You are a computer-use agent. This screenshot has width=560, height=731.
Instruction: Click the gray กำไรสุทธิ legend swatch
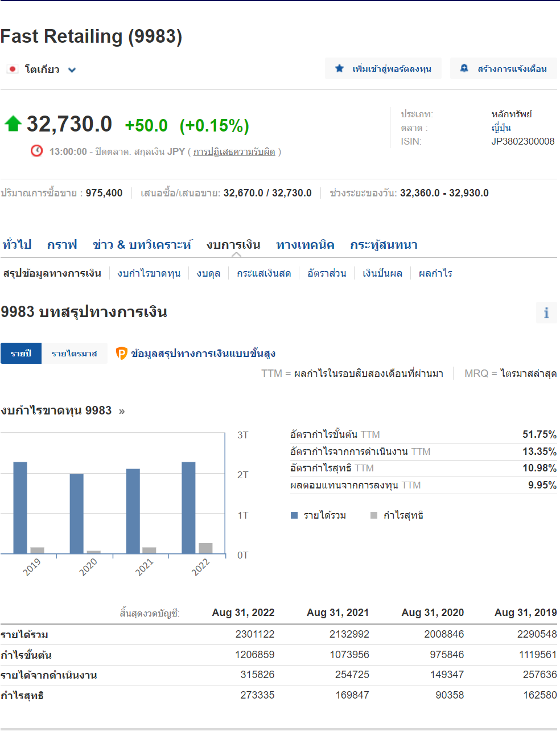(x=374, y=515)
